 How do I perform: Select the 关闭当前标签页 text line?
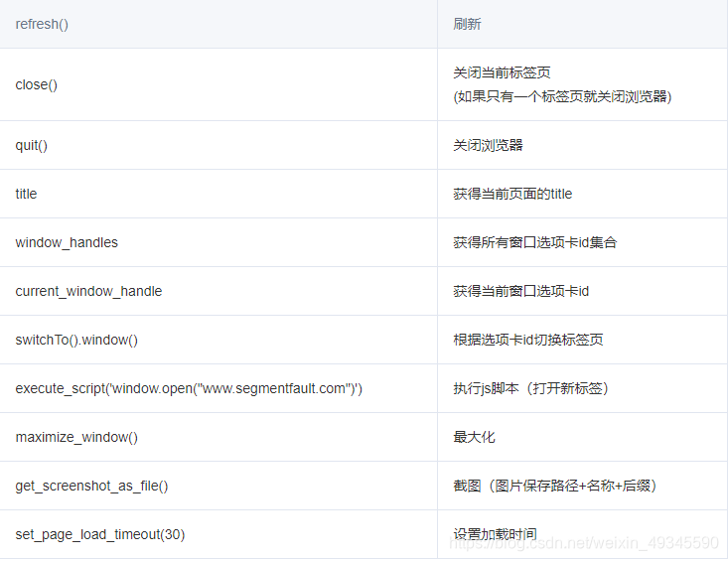pos(502,72)
